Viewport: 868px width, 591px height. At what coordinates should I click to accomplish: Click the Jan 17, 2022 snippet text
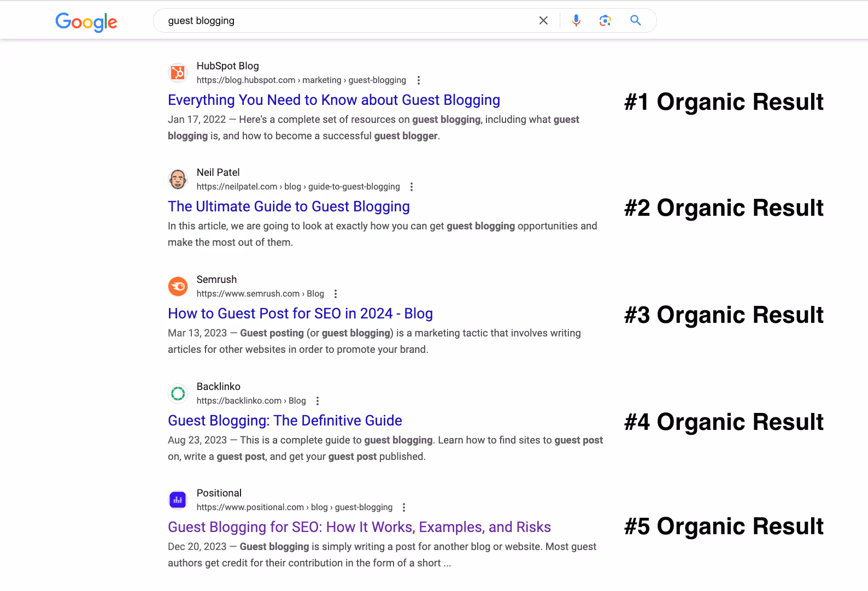(x=373, y=128)
